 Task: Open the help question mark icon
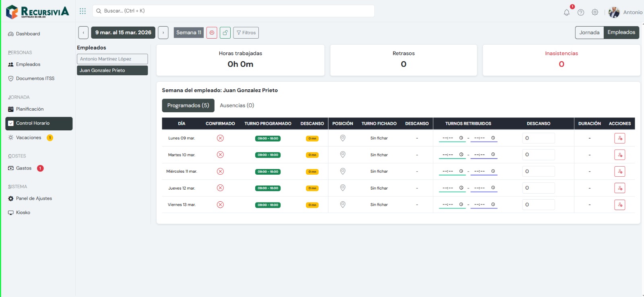pyautogui.click(x=581, y=12)
